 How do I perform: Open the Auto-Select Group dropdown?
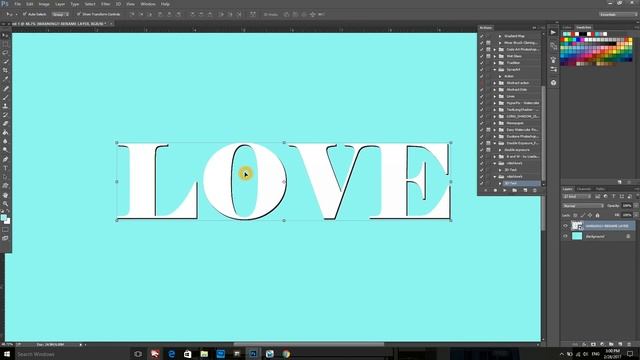click(x=60, y=14)
